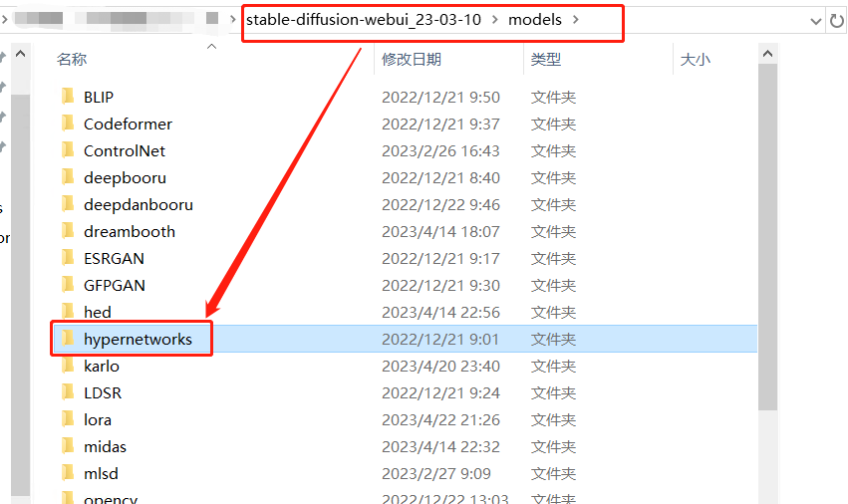Expand chevron after models in breadcrumb
The image size is (848, 504).
pos(576,20)
